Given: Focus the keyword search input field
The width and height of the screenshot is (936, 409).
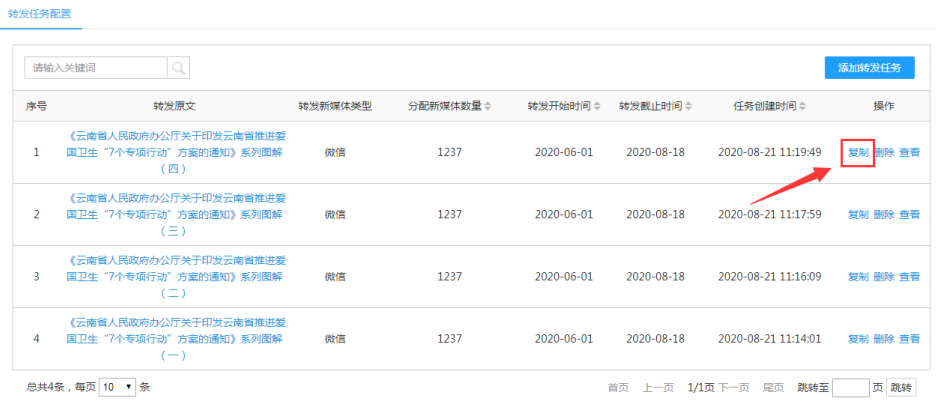Looking at the screenshot, I should (x=96, y=68).
